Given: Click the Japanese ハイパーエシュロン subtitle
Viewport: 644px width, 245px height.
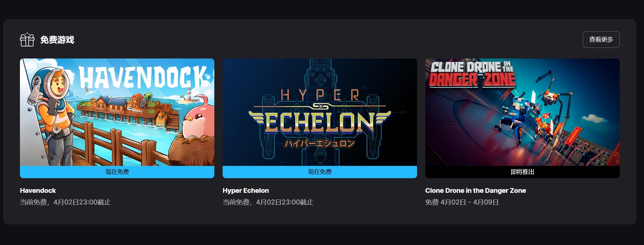Looking at the screenshot, I should pos(320,144).
